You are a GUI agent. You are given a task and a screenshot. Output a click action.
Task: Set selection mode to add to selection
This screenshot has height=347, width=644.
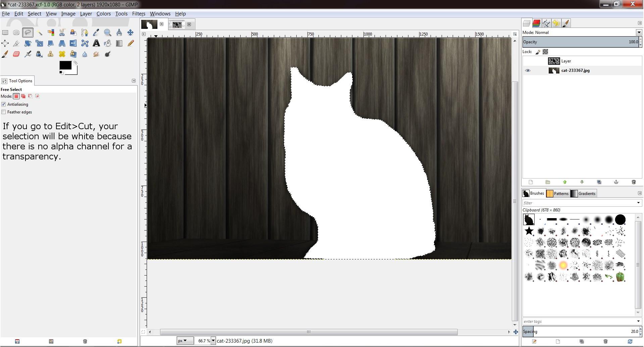pyautogui.click(x=23, y=96)
